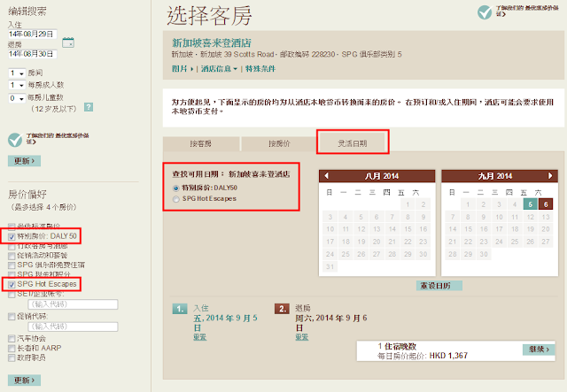Click previous month arrow on 八月 2014 calendar
The width and height of the screenshot is (567, 392).
pos(327,174)
